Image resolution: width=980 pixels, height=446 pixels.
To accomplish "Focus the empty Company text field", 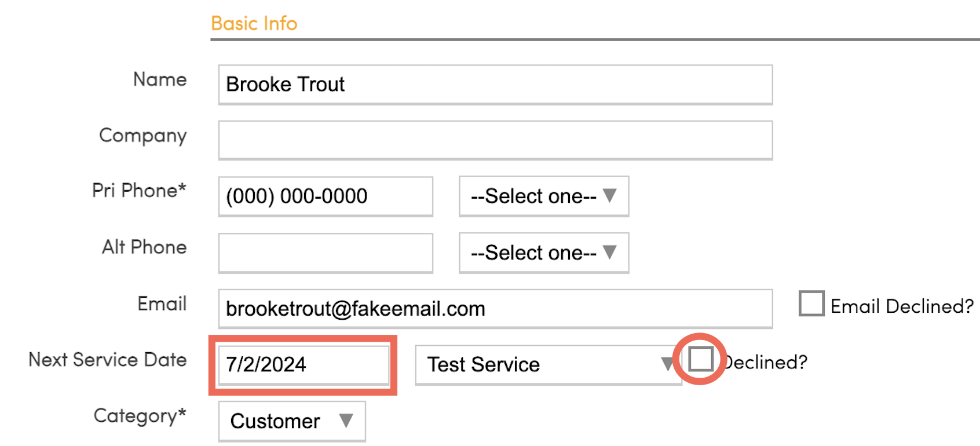I will coord(495,140).
